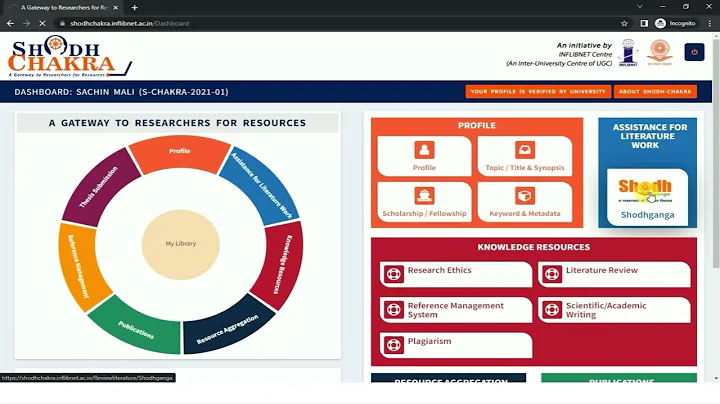Image resolution: width=720 pixels, height=404 pixels.
Task: Bookmark this page with the star icon
Action: pyautogui.click(x=624, y=23)
